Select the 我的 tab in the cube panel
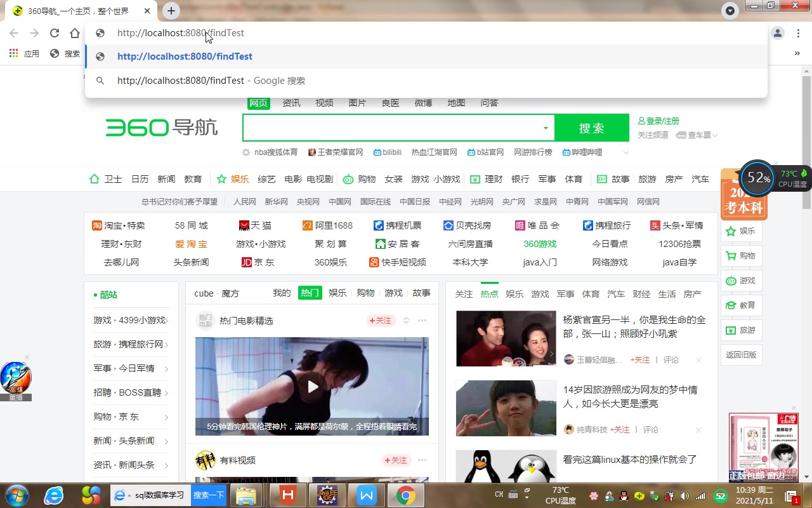The image size is (812, 508). click(x=282, y=293)
